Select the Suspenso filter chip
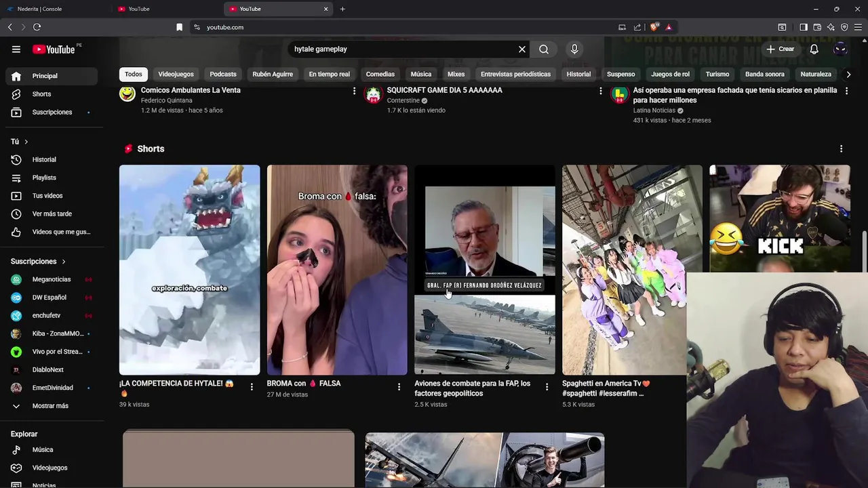 621,74
